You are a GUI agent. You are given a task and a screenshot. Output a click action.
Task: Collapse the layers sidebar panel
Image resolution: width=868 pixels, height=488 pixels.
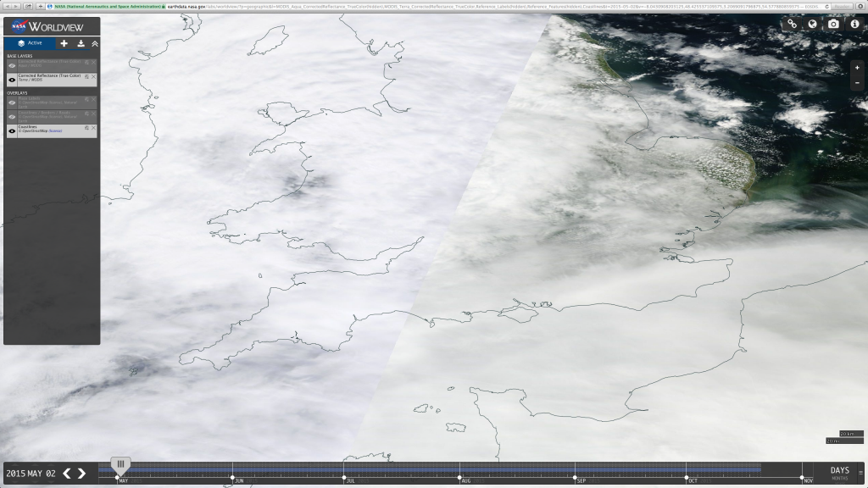[x=95, y=43]
